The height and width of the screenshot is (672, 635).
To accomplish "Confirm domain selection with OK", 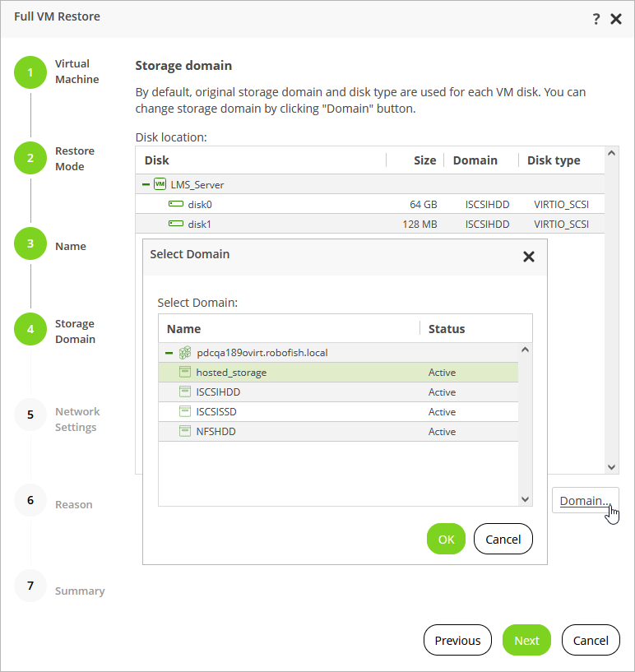I will pos(446,540).
